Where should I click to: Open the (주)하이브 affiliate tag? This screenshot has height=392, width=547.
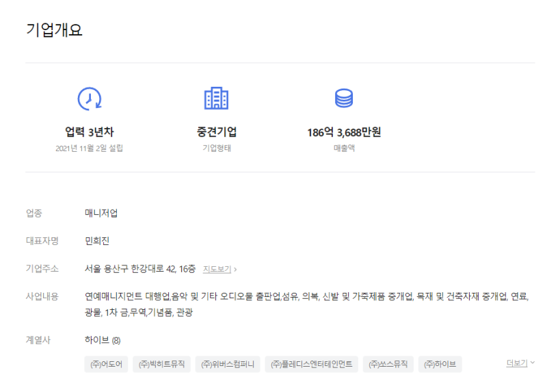tap(440, 364)
